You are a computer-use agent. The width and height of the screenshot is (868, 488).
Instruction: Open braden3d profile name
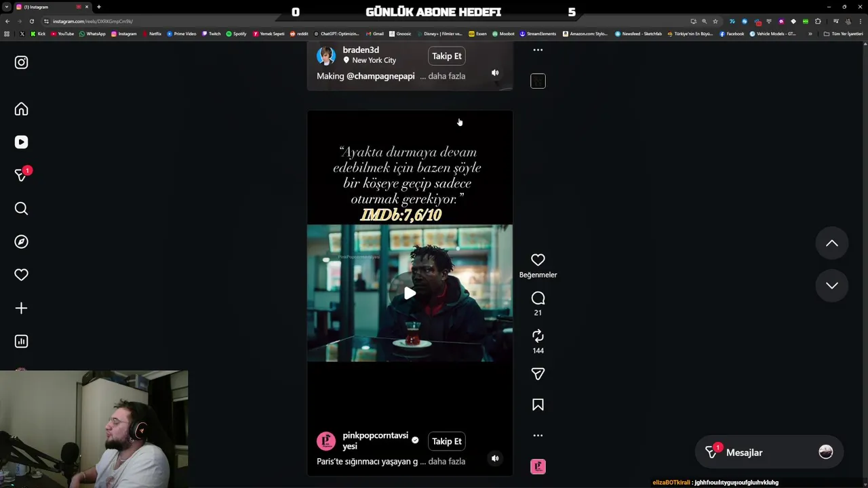tap(361, 50)
